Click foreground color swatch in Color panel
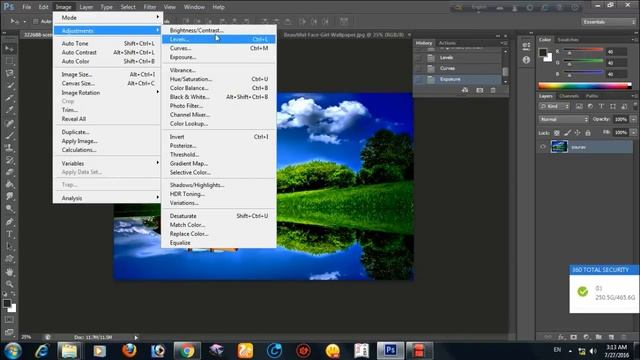The image size is (640, 360). tap(543, 52)
